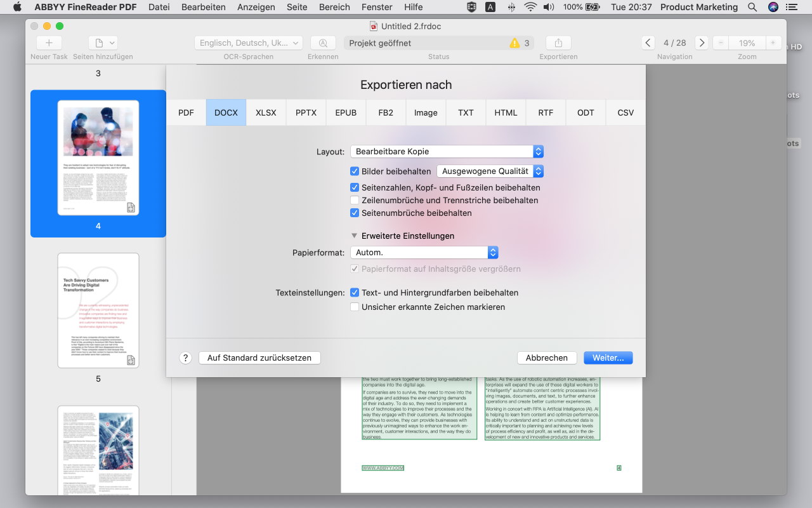812x508 pixels.
Task: Go to next page with right arrow
Action: coord(701,43)
